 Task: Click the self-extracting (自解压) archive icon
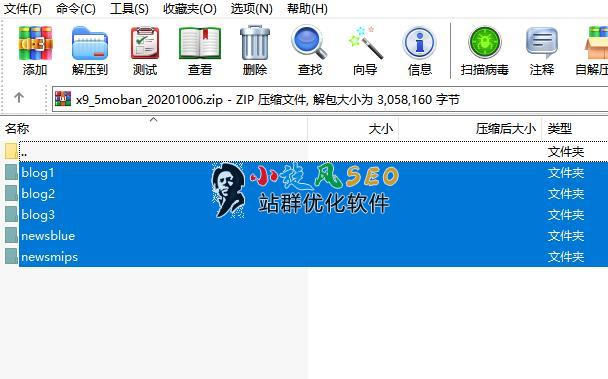click(596, 43)
